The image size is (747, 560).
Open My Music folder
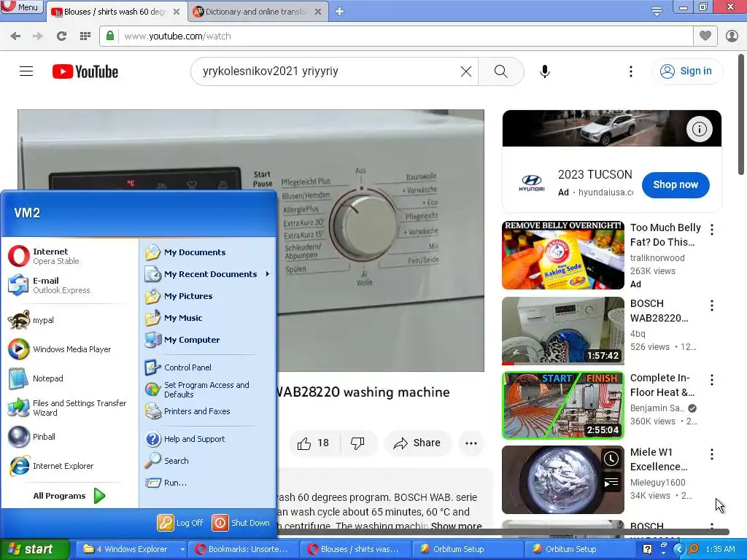(x=207, y=318)
